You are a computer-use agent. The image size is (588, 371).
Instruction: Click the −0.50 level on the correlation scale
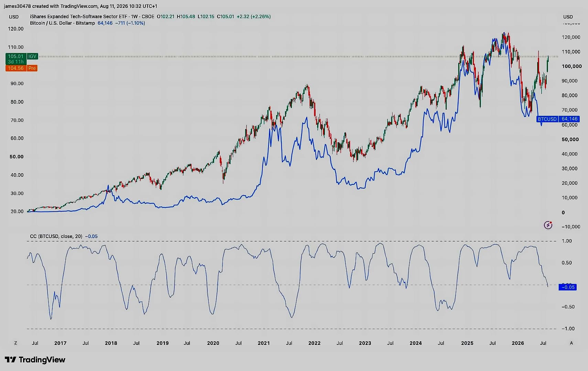tap(568, 307)
